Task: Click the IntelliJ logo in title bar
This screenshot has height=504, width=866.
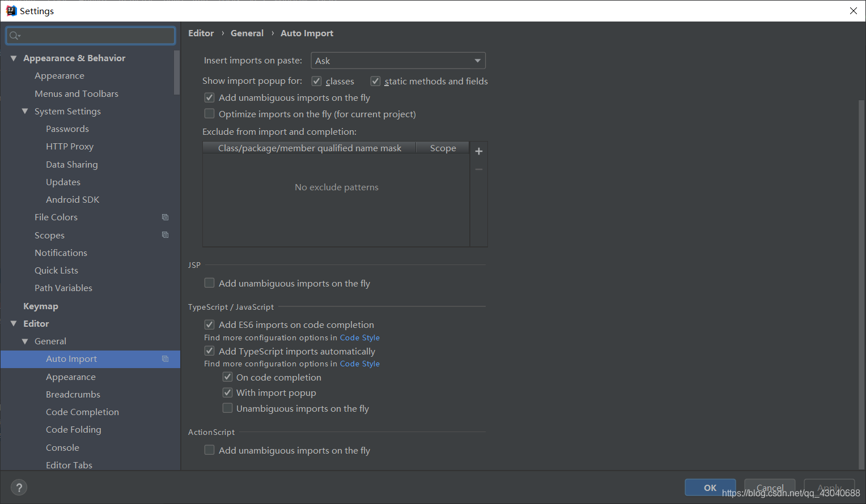Action: [11, 11]
